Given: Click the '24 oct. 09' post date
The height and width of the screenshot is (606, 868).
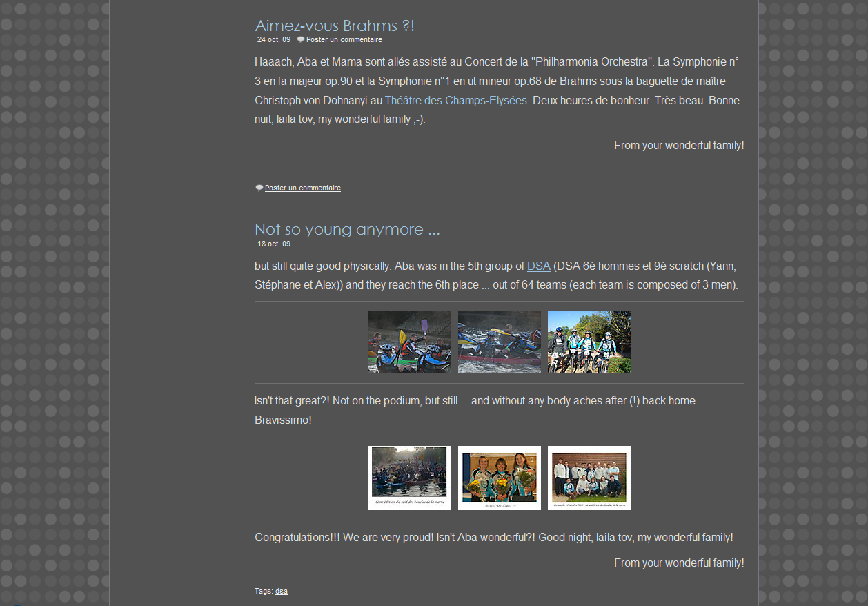Looking at the screenshot, I should coord(274,40).
